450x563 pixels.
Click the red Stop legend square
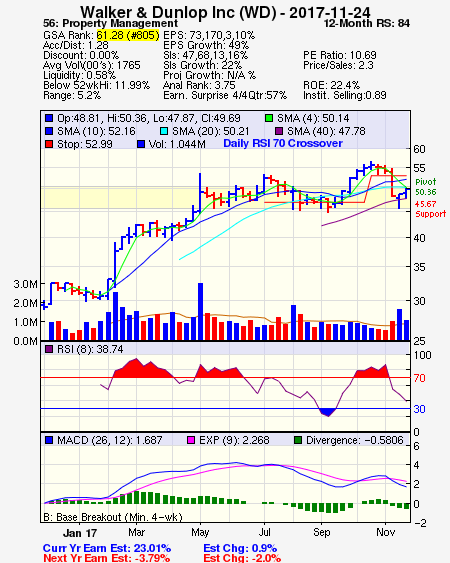[x=49, y=144]
